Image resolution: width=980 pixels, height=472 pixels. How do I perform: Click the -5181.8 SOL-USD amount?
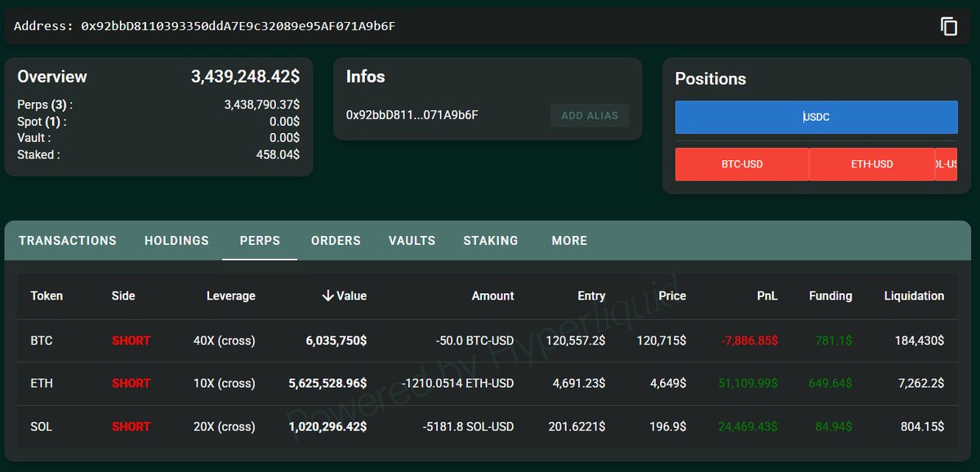[469, 426]
